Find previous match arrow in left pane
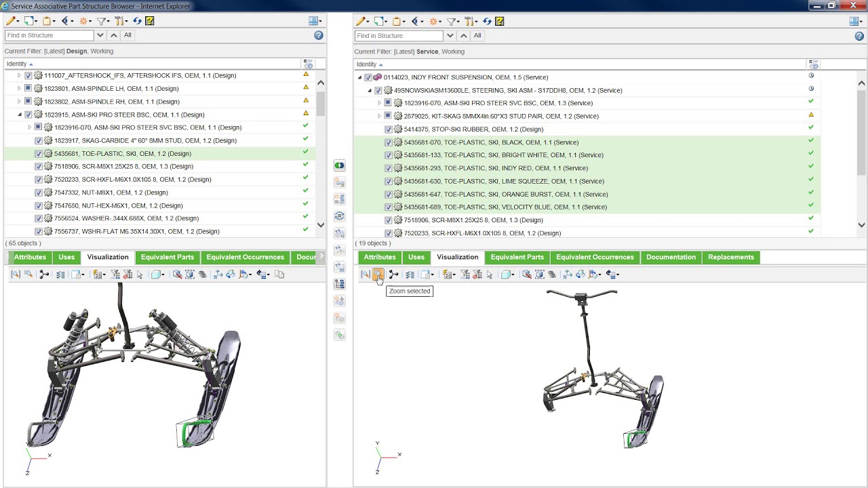The width and height of the screenshot is (868, 488). (114, 35)
